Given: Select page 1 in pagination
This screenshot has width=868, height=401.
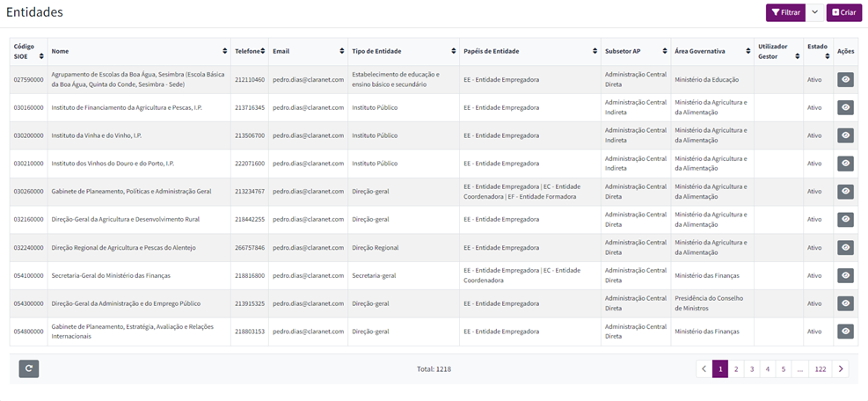Looking at the screenshot, I should [x=719, y=368].
